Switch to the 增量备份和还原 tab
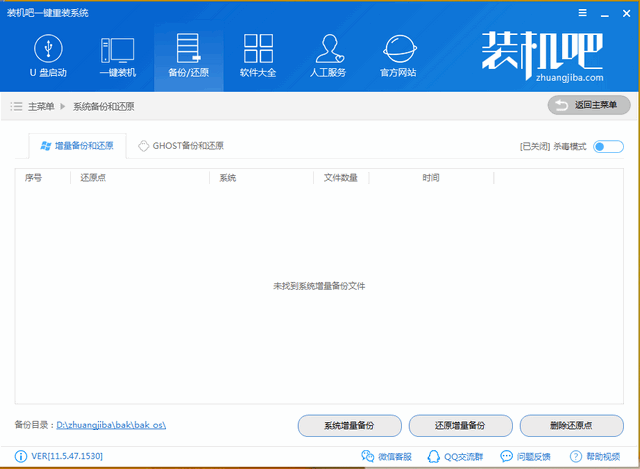This screenshot has height=469, width=640. 77,146
